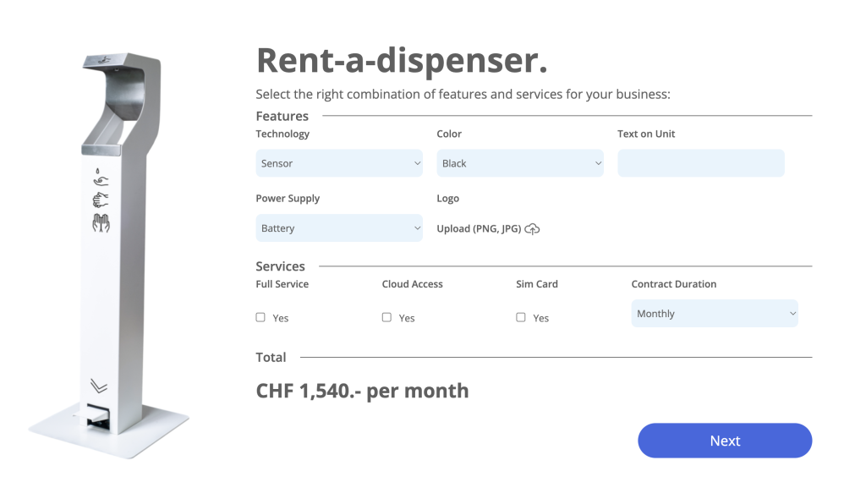Open the Technology dropdown showing Sensor
Image resolution: width=866 pixels, height=504 pixels.
tap(339, 163)
